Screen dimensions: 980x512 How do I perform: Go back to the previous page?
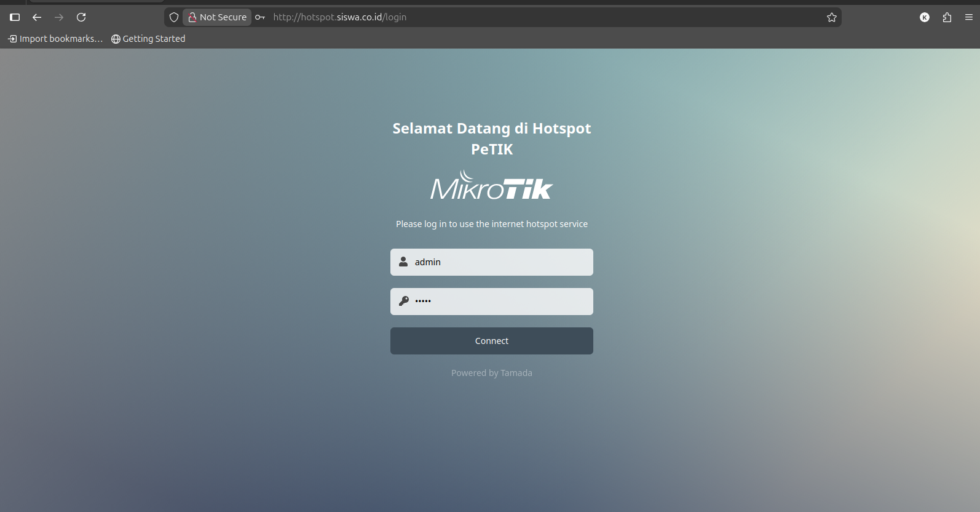37,17
